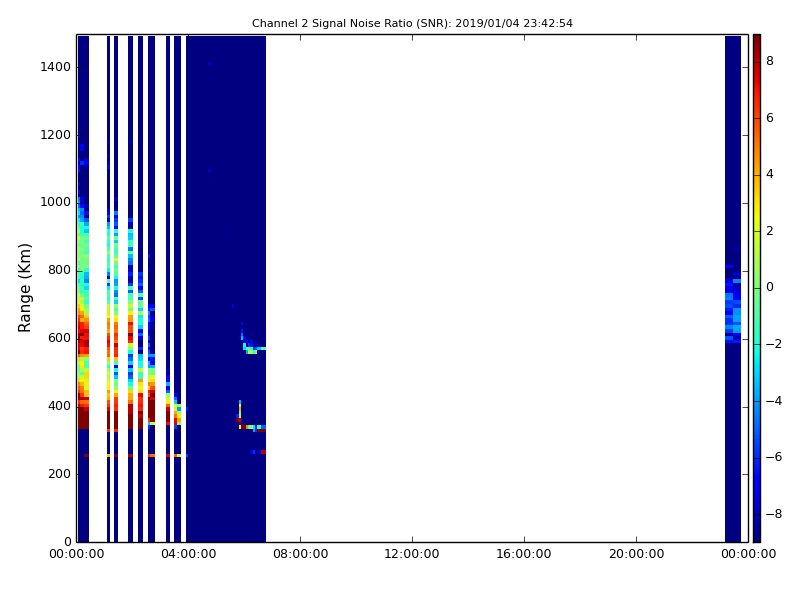The width and height of the screenshot is (800, 600).
Task: Click x-axis tick label 04:00:00
Action: click(x=188, y=554)
